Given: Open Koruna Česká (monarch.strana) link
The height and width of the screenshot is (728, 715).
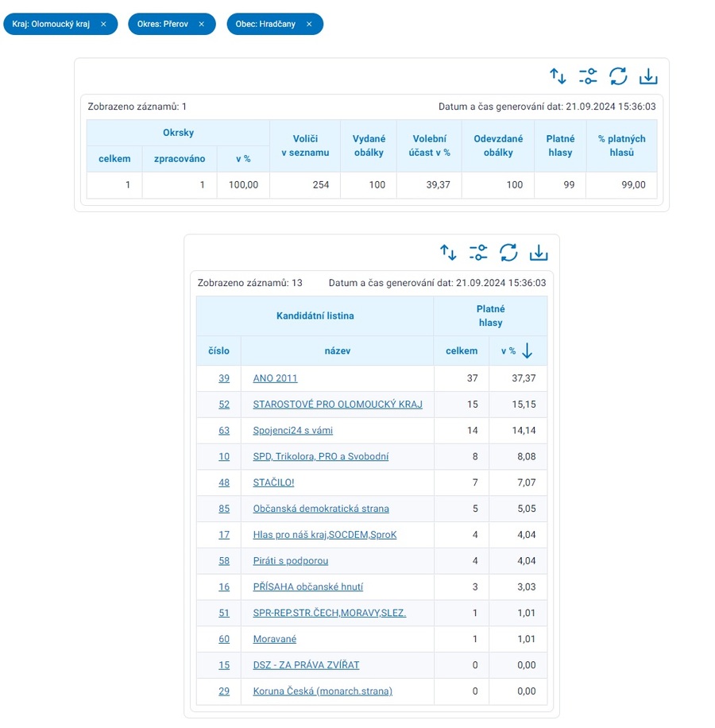Looking at the screenshot, I should [x=322, y=691].
